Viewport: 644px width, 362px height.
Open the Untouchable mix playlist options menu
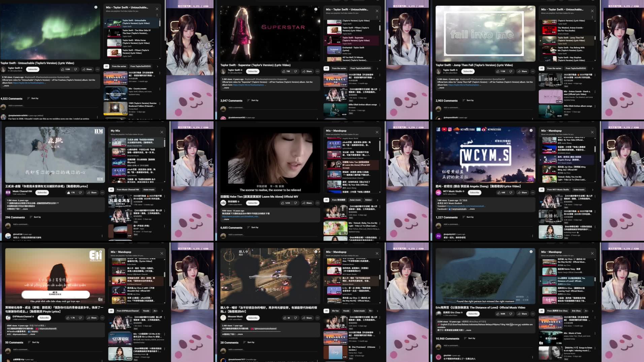coord(157,15)
